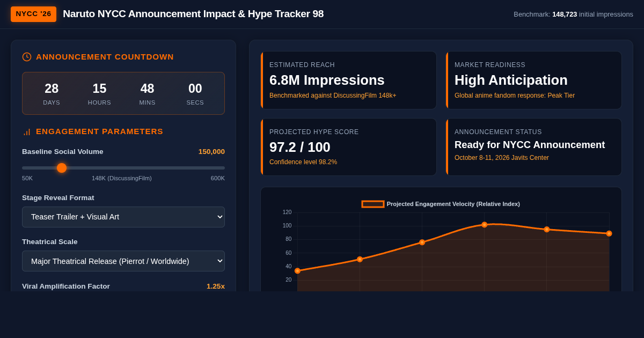The height and width of the screenshot is (338, 644).
Task: Click the 600K slider maximum label
Action: [x=218, y=178]
